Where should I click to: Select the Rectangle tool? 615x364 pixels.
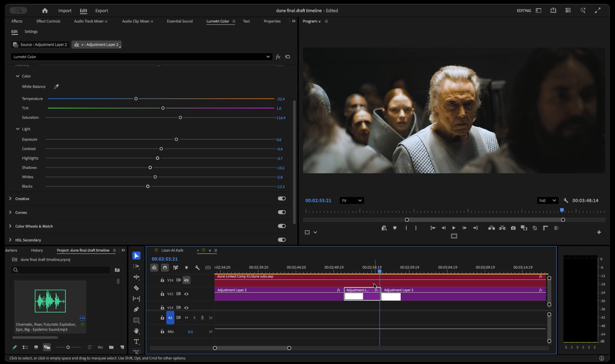pyautogui.click(x=136, y=320)
